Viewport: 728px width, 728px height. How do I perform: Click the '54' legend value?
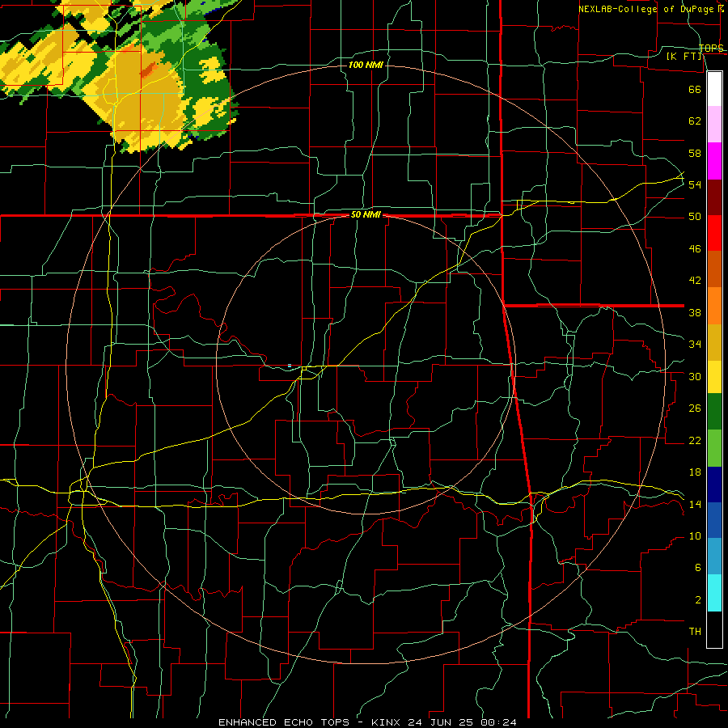tap(695, 184)
